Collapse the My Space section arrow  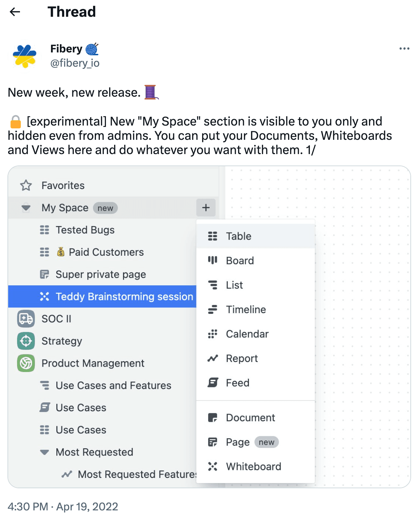coord(26,208)
